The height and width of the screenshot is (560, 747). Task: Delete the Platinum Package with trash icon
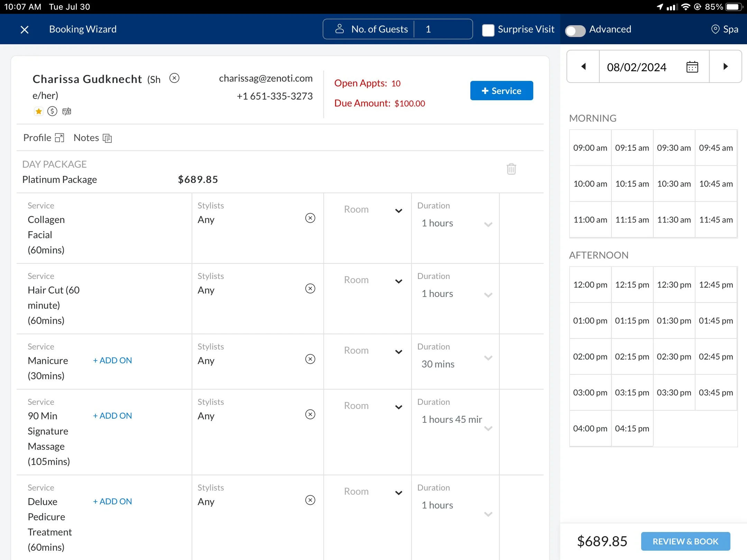[511, 169]
